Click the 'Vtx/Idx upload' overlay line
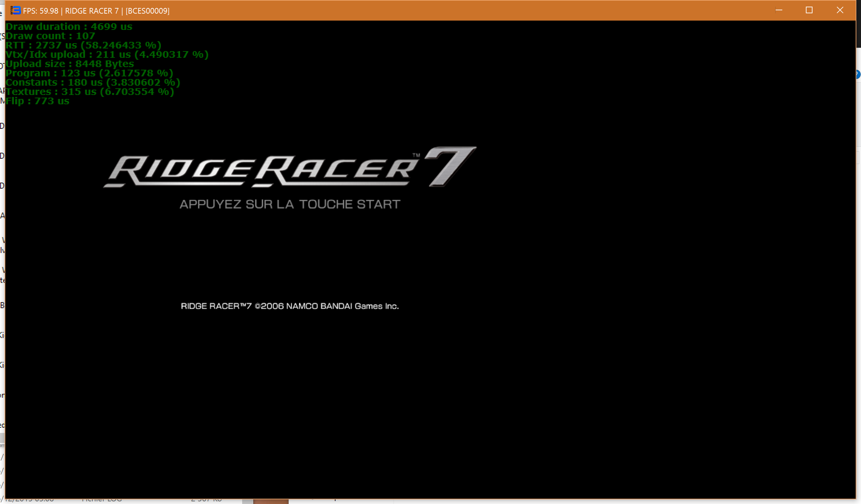This screenshot has width=861, height=504. pos(107,55)
